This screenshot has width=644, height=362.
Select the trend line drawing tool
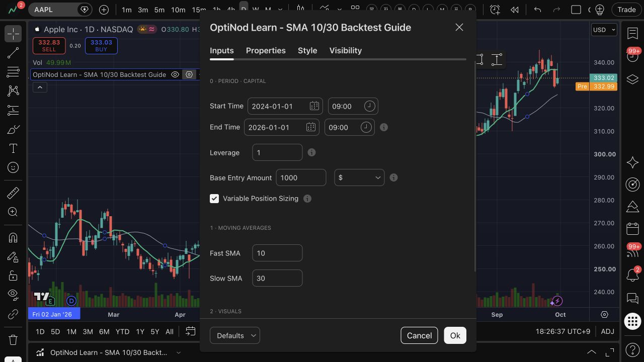pos(13,53)
